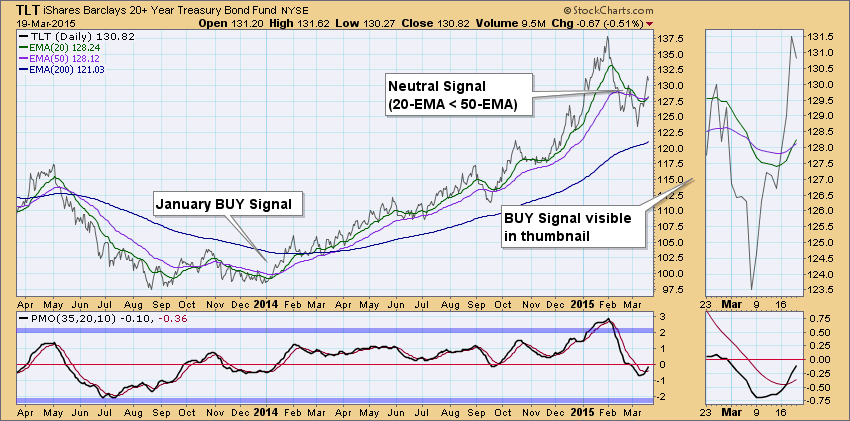The height and width of the screenshot is (421, 850).
Task: Click the 97.5 price axis label
Action: (672, 289)
